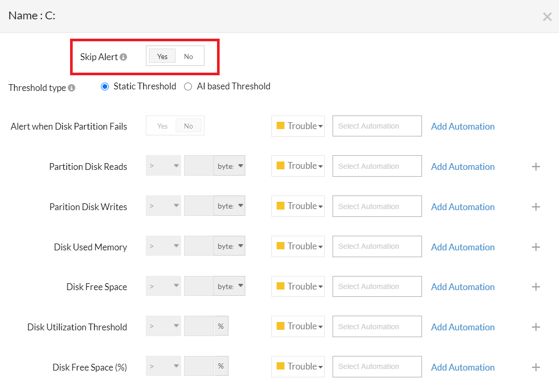Choose the Static Threshold option
The width and height of the screenshot is (559, 392).
[105, 87]
